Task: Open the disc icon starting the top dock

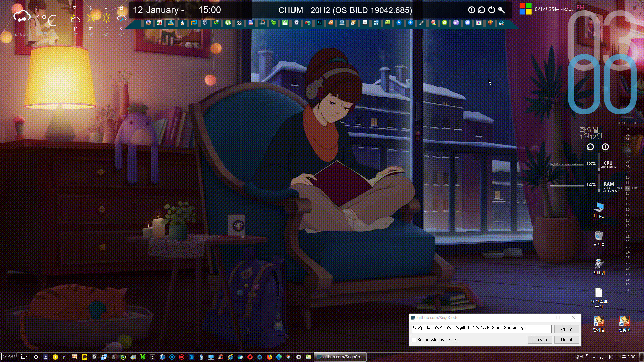Action: [x=148, y=23]
